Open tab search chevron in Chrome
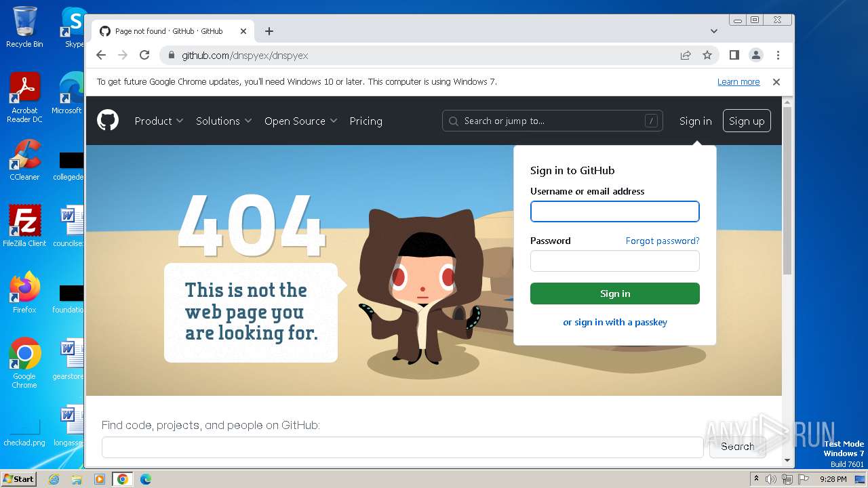Image resolution: width=868 pixels, height=488 pixels. click(x=713, y=31)
